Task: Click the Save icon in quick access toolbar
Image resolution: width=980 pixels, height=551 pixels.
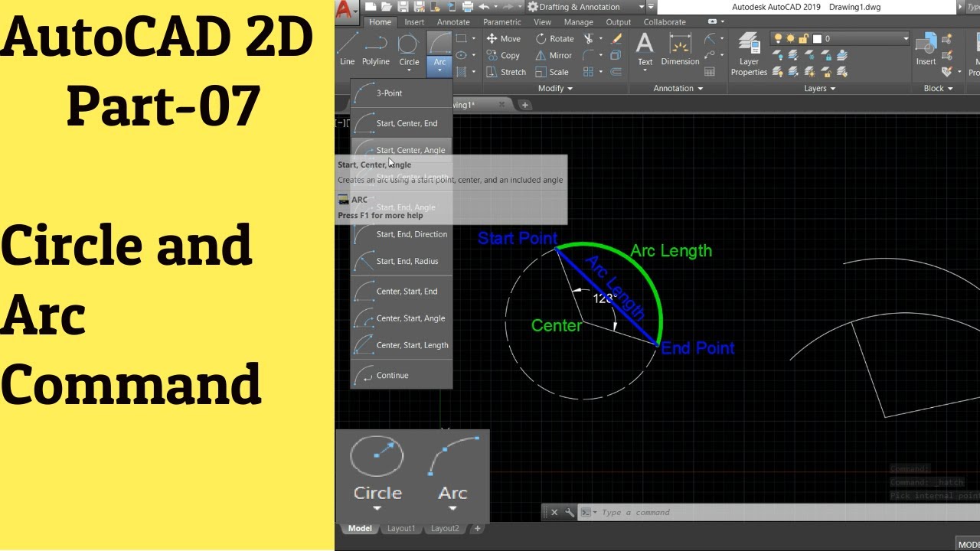Action: click(x=403, y=6)
